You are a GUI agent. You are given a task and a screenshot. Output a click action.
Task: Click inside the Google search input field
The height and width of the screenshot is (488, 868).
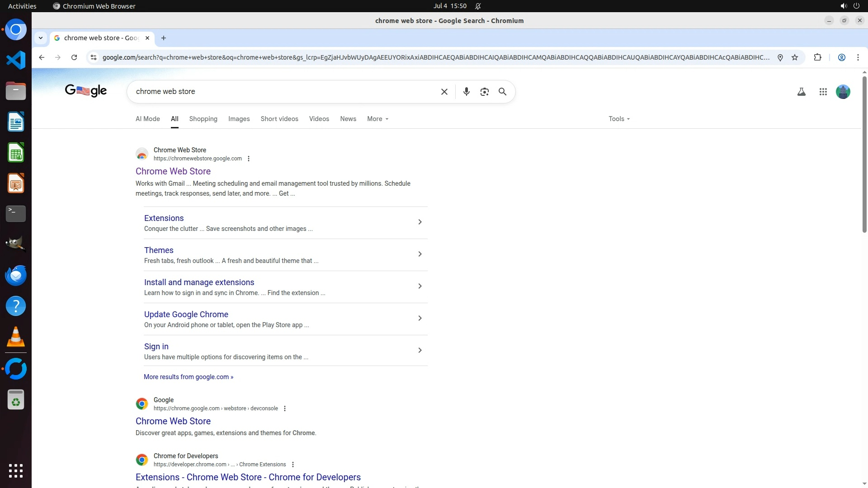pos(285,92)
